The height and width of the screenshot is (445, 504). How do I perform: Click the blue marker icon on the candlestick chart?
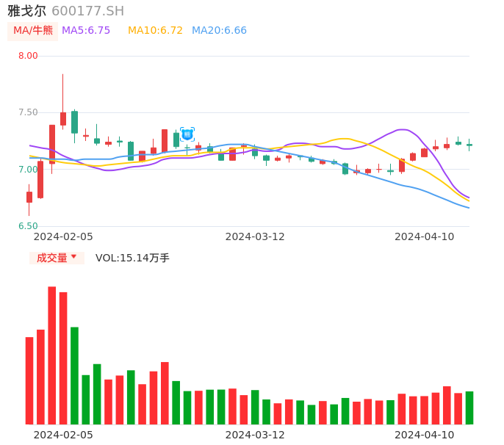(187, 134)
